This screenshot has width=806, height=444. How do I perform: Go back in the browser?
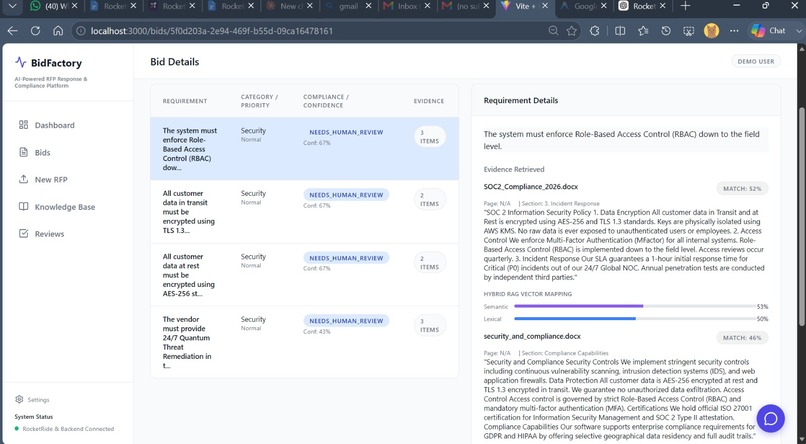[x=12, y=31]
